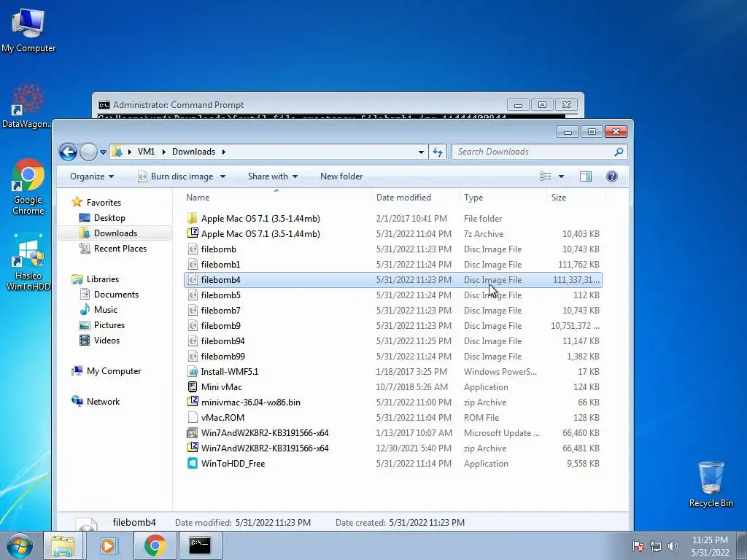Open the DataWagon desktop shortcut
This screenshot has width=747, height=560.
point(27,106)
